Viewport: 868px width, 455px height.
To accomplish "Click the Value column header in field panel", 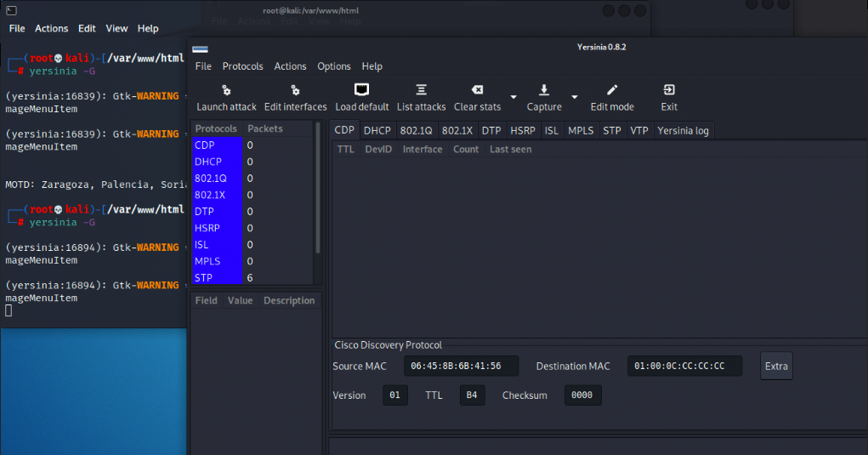I will pyautogui.click(x=241, y=300).
